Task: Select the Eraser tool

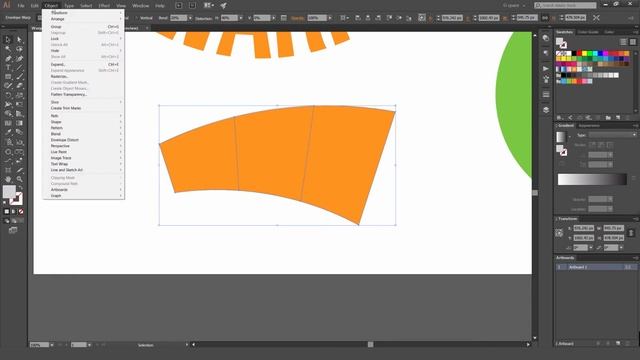Action: [x=19, y=86]
